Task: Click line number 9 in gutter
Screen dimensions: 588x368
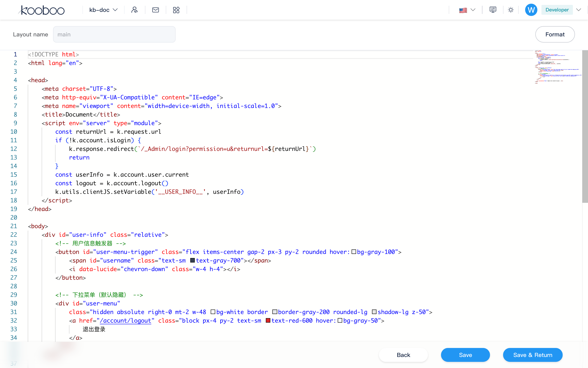Action: pyautogui.click(x=15, y=123)
